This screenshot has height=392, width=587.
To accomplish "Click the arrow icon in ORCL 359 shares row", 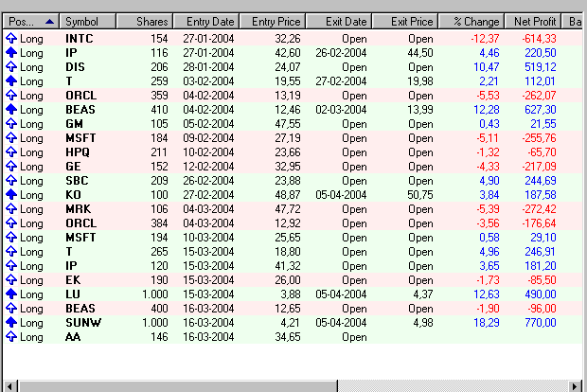I will click(11, 95).
